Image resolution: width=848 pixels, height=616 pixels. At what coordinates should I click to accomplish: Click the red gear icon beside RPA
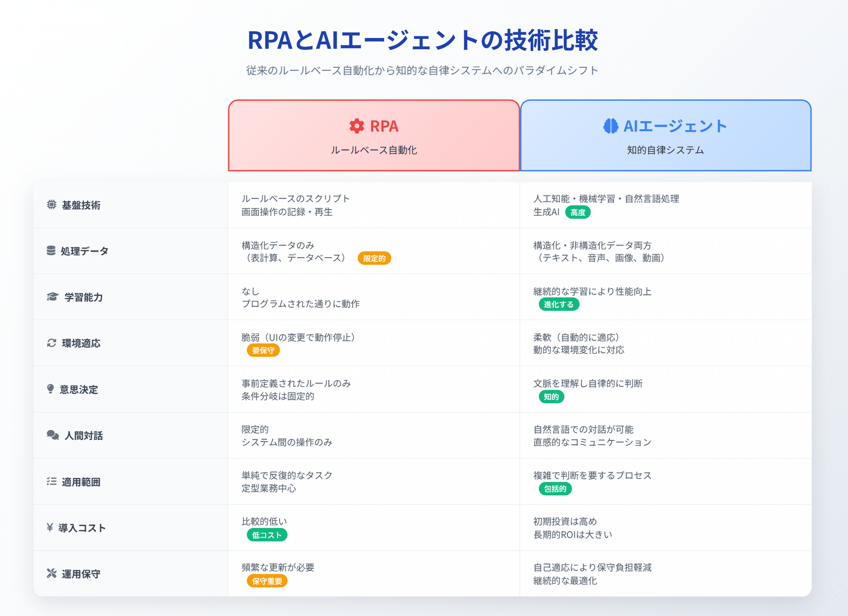tap(357, 126)
